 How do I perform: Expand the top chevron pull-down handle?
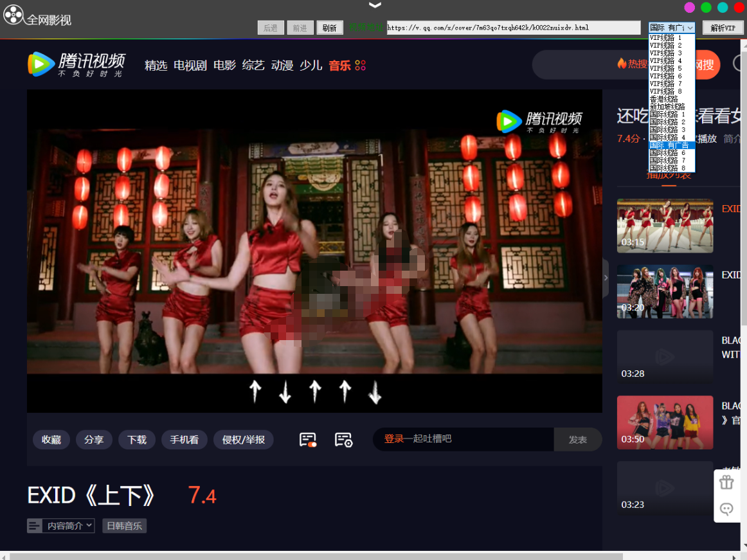375,5
